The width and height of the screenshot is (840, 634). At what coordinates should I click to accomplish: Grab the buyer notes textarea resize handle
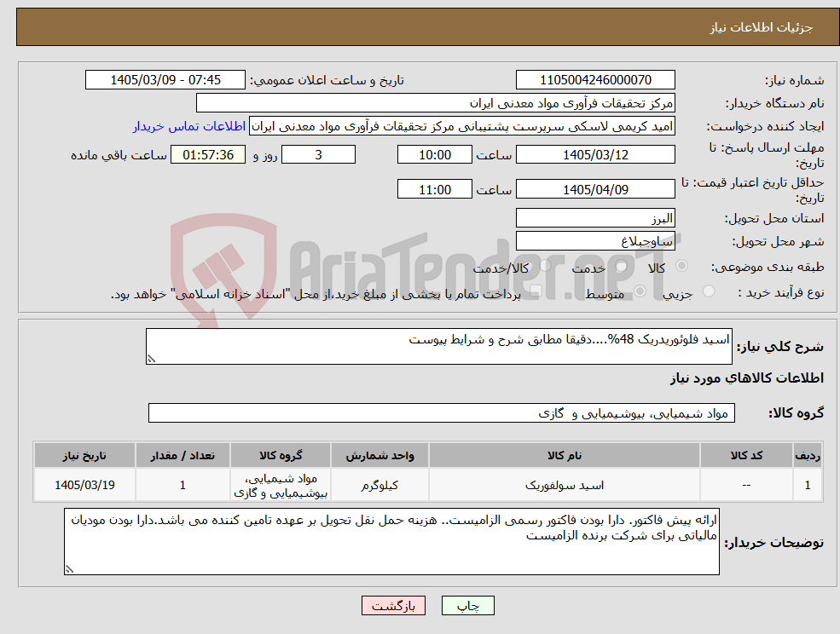[x=69, y=570]
